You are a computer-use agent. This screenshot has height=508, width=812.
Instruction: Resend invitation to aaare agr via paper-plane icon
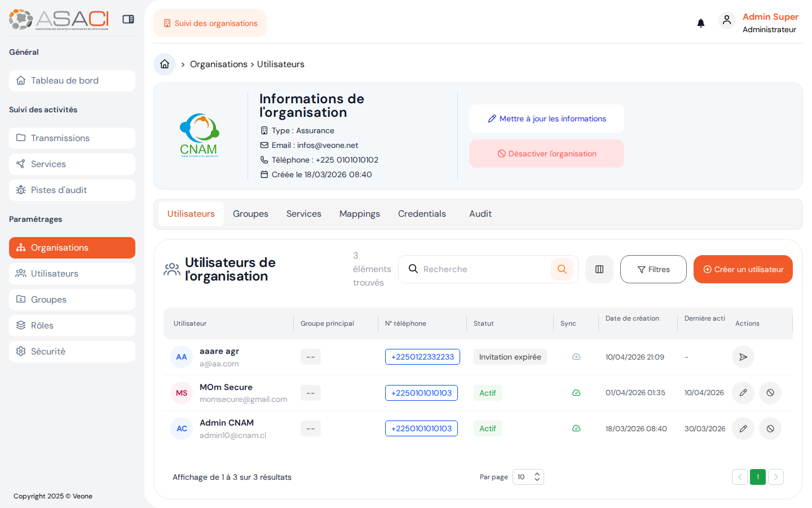(743, 357)
